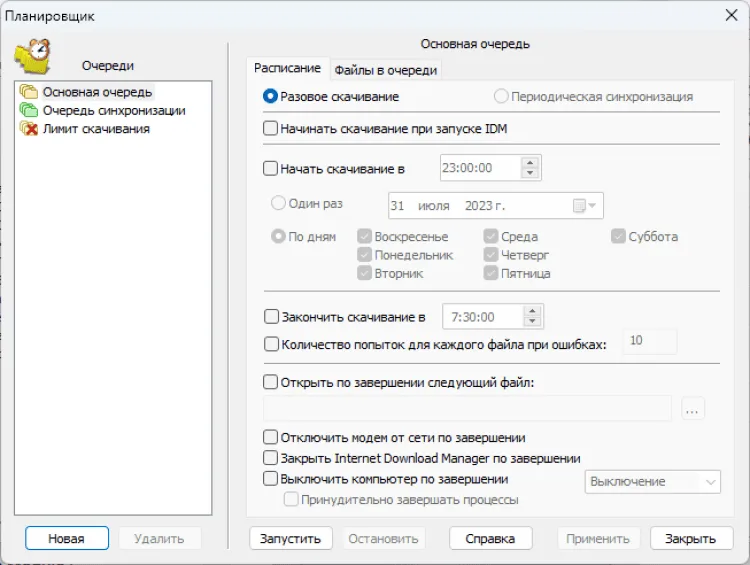Image resolution: width=750 pixels, height=565 pixels.
Task: Decrease stop time with down arrow
Action: [533, 322]
